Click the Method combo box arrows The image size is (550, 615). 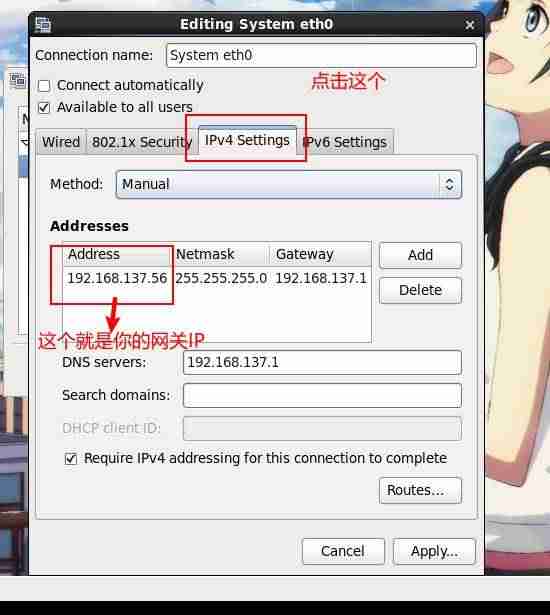(450, 184)
